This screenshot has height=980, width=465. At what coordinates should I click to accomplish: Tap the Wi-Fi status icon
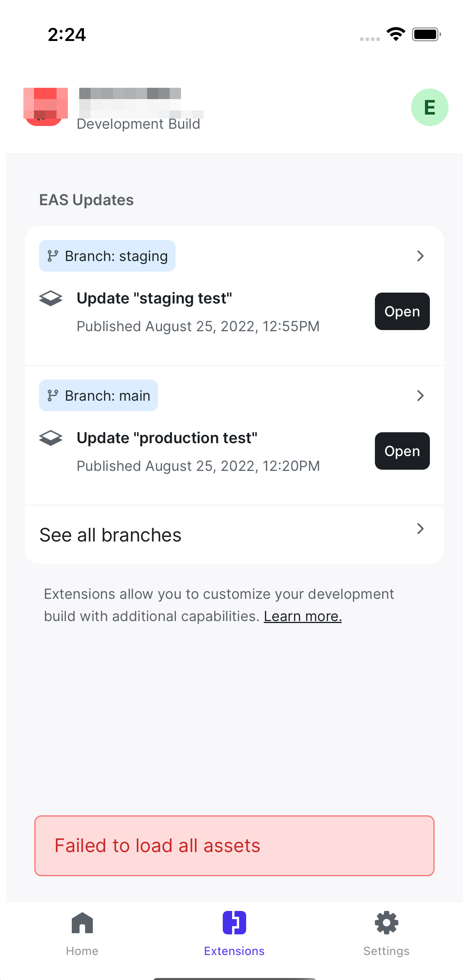[x=396, y=34]
